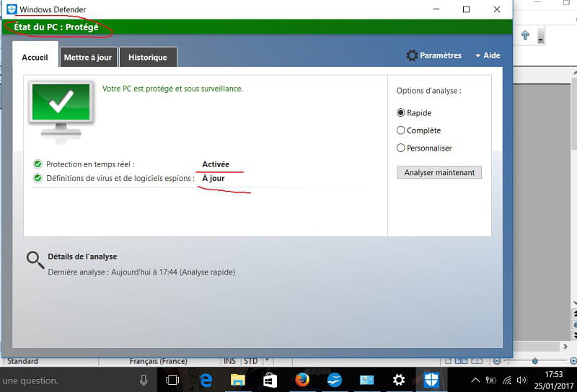Switch to the Mettre à jour tab

point(88,58)
